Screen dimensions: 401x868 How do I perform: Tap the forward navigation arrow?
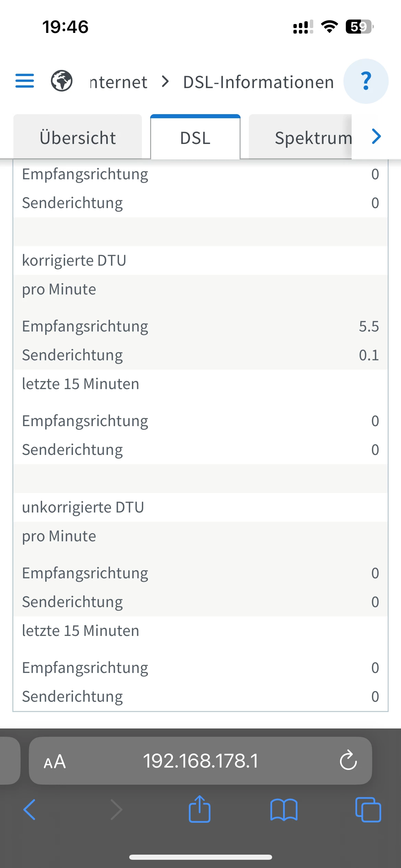click(117, 810)
